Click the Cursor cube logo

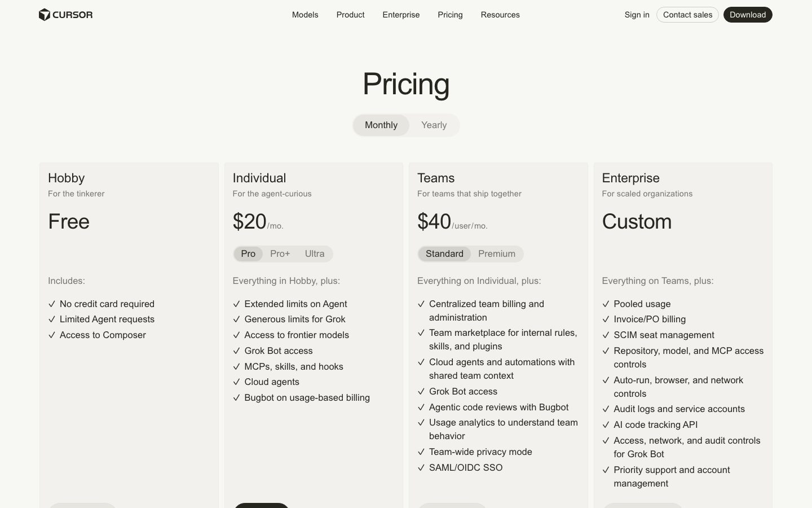point(45,15)
